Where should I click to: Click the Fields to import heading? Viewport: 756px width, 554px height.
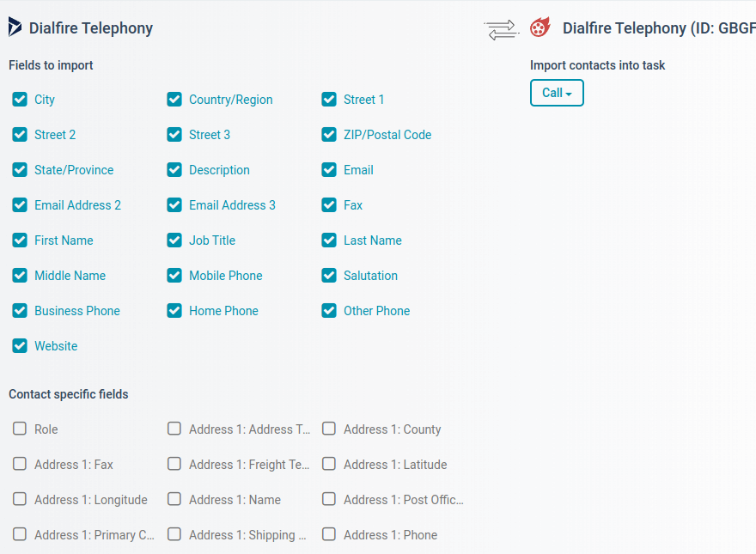[x=51, y=65]
